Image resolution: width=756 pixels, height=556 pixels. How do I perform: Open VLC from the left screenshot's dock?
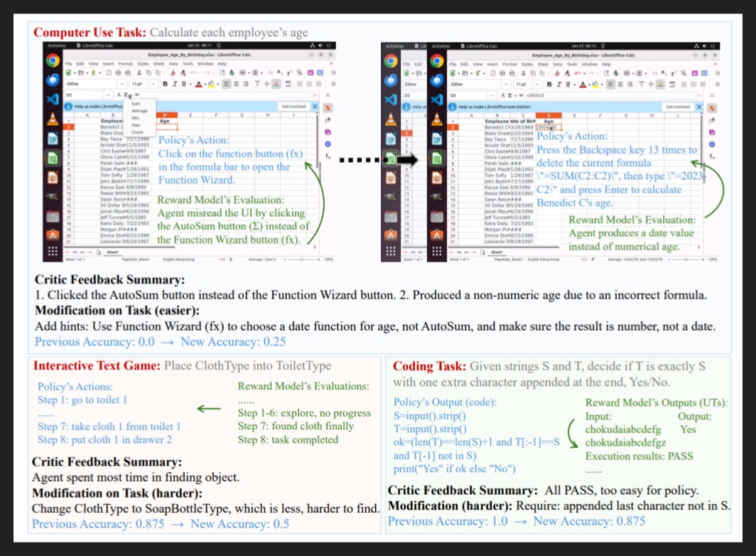tap(53, 119)
